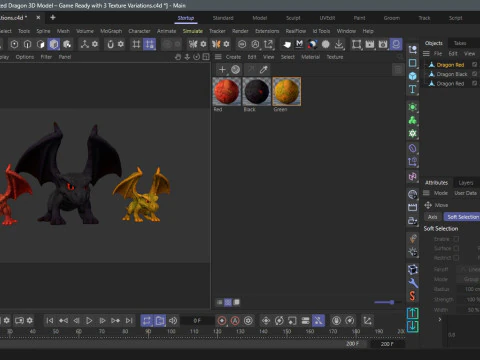Click the orange S script icon
The width and height of the screenshot is (480, 360).
point(413,296)
